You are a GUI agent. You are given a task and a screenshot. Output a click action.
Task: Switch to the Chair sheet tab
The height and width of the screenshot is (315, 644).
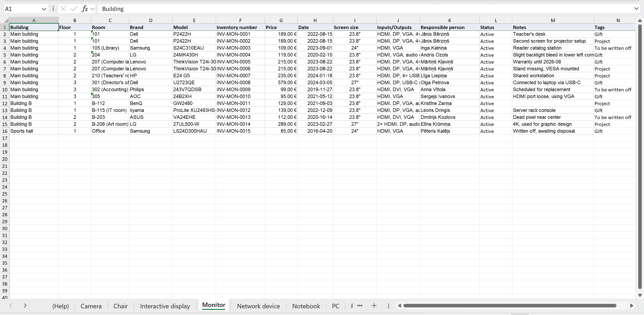(121, 306)
